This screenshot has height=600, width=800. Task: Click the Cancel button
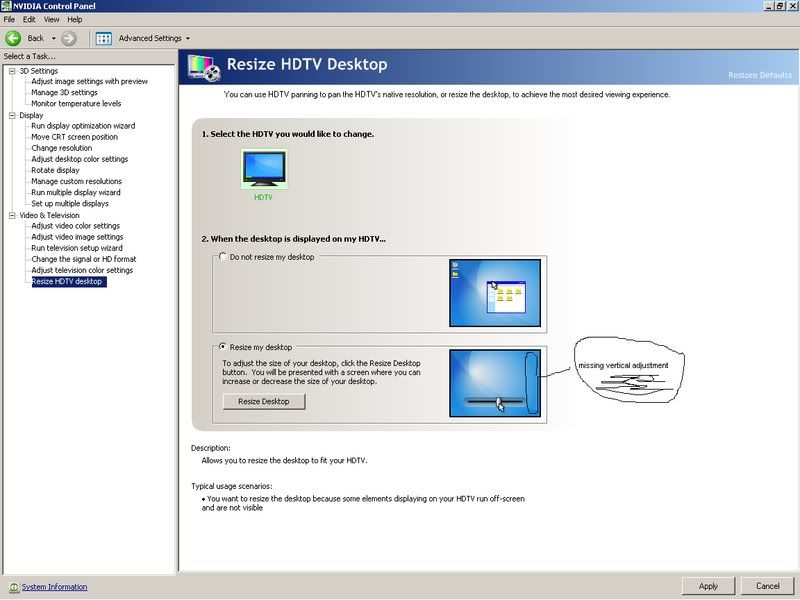coord(767,586)
